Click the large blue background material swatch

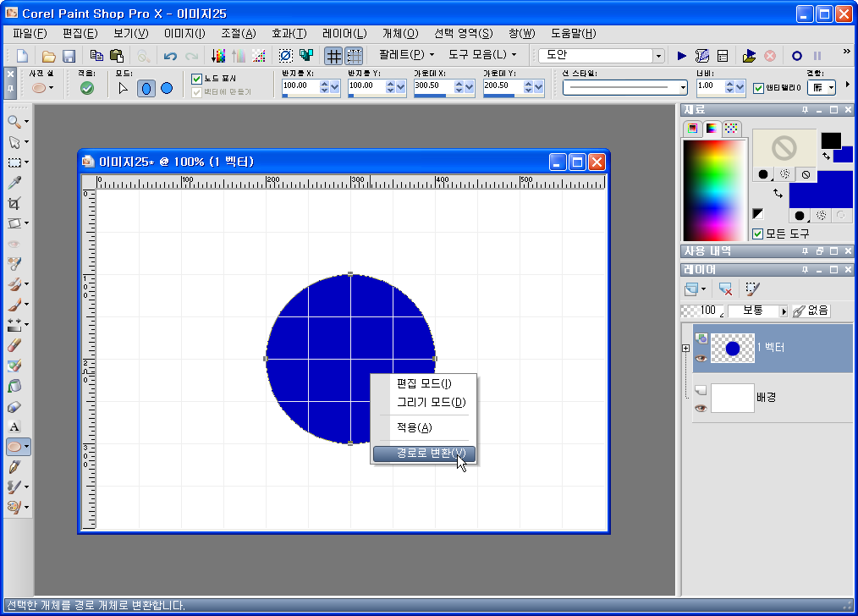(x=821, y=190)
